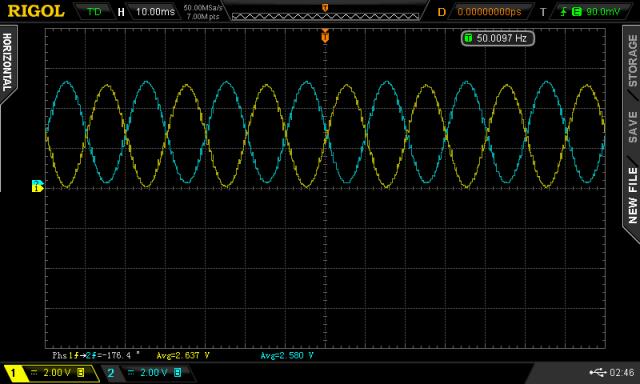Click the rising edge trigger icon
Image resolution: width=640 pixels, height=384 pixels.
(564, 12)
